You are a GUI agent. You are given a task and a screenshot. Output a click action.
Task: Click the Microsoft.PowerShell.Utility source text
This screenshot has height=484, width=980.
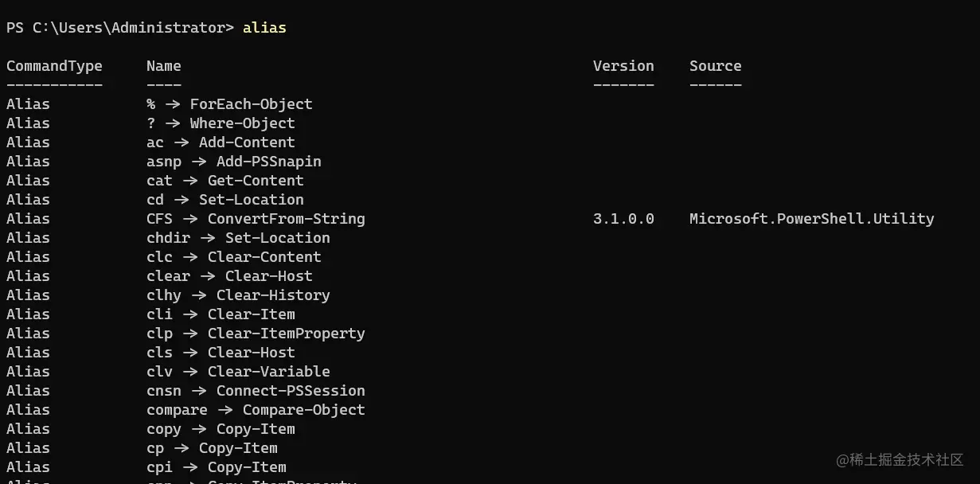click(x=811, y=219)
